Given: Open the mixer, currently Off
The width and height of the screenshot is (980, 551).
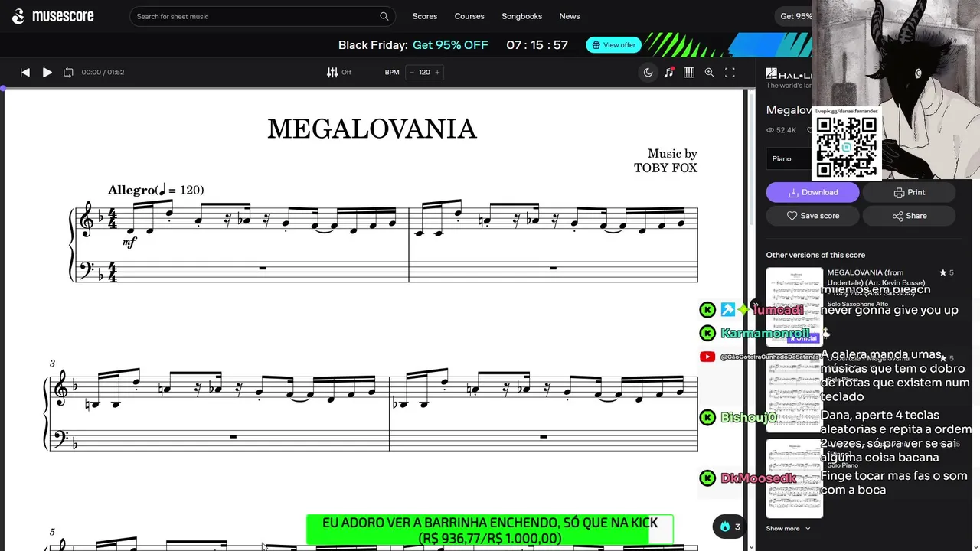Looking at the screenshot, I should point(339,72).
